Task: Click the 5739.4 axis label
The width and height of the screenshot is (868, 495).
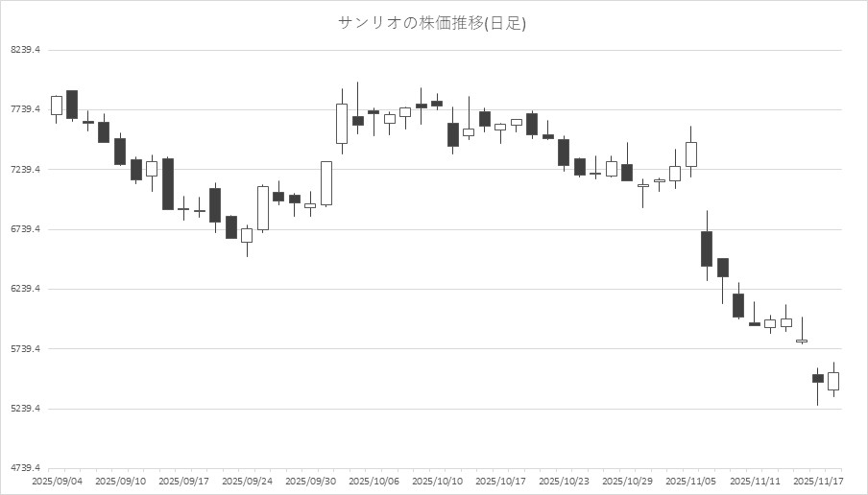Action: [x=27, y=349]
